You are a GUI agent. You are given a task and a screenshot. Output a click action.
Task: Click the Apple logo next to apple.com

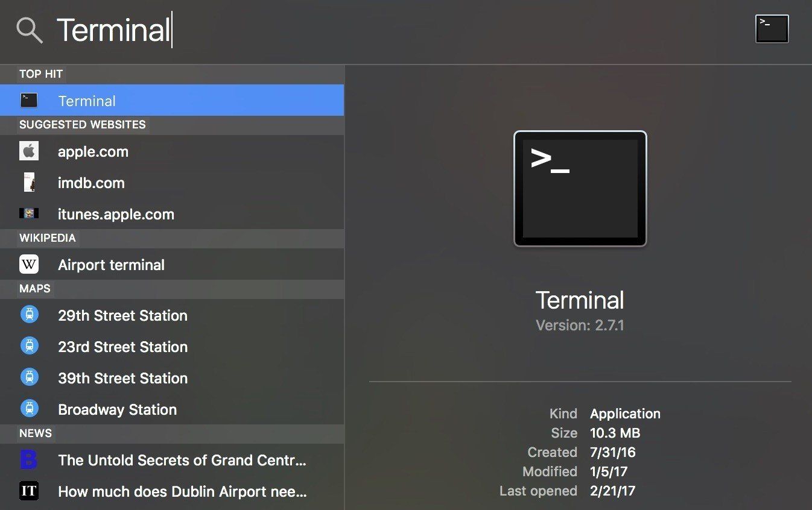[x=29, y=151]
